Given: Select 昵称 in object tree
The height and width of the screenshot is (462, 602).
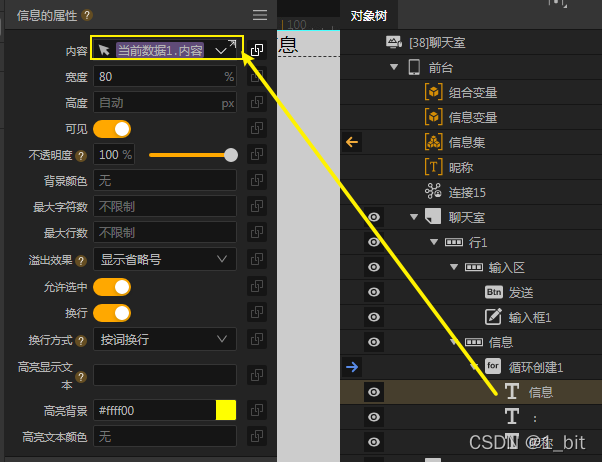Looking at the screenshot, I should pos(461,167).
